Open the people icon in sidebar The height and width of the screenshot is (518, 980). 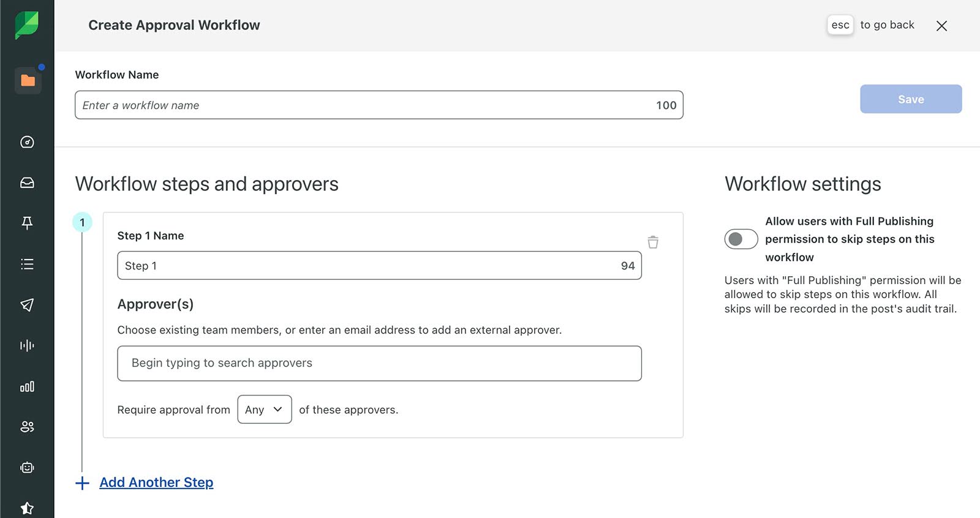[27, 427]
